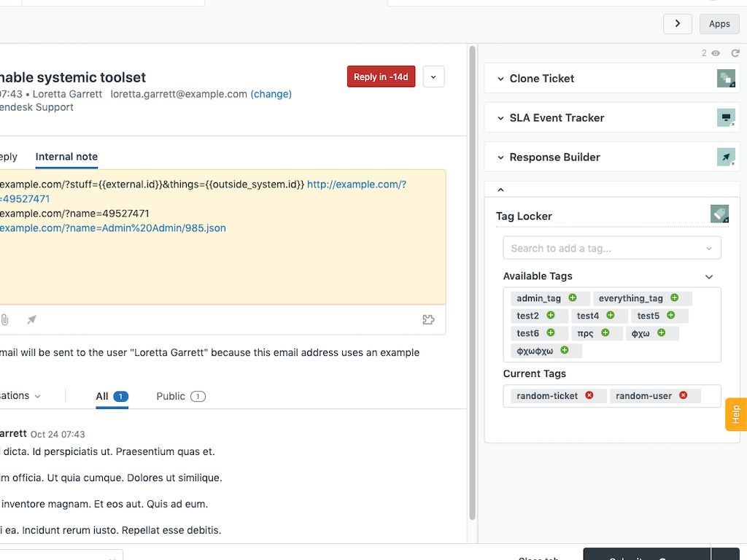Click the conversation pane vertical scrollbar
Image resolution: width=747 pixels, height=560 pixels.
[x=472, y=292]
